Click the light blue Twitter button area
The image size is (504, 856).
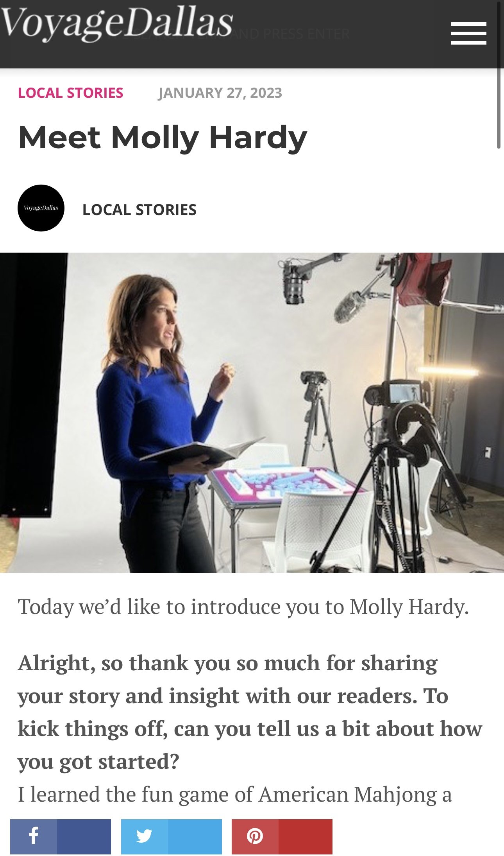[195, 836]
